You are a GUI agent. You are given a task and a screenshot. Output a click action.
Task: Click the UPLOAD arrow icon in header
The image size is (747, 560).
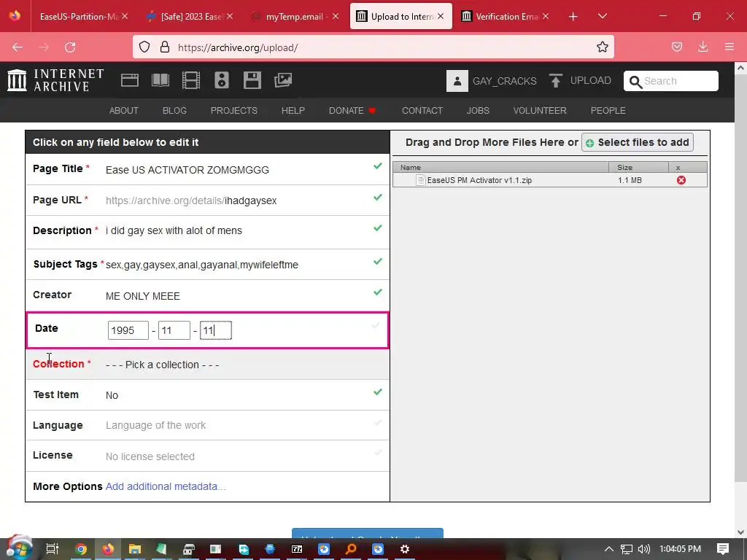(555, 80)
